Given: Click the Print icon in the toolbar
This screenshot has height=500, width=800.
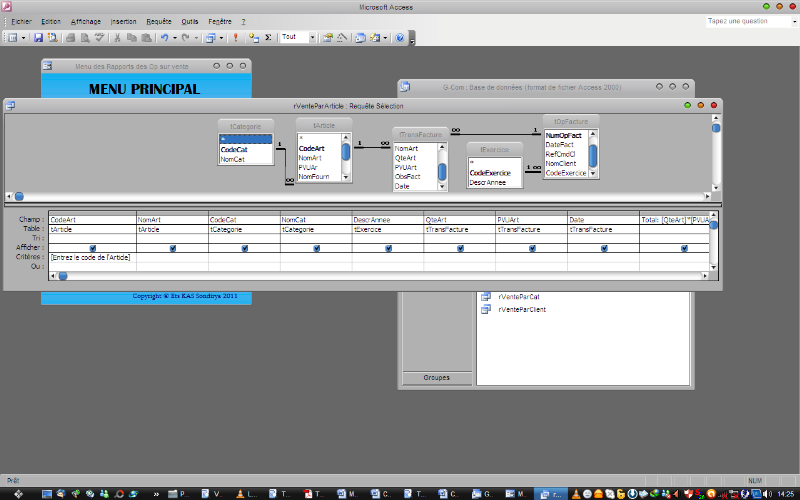Looking at the screenshot, I should coord(71,38).
